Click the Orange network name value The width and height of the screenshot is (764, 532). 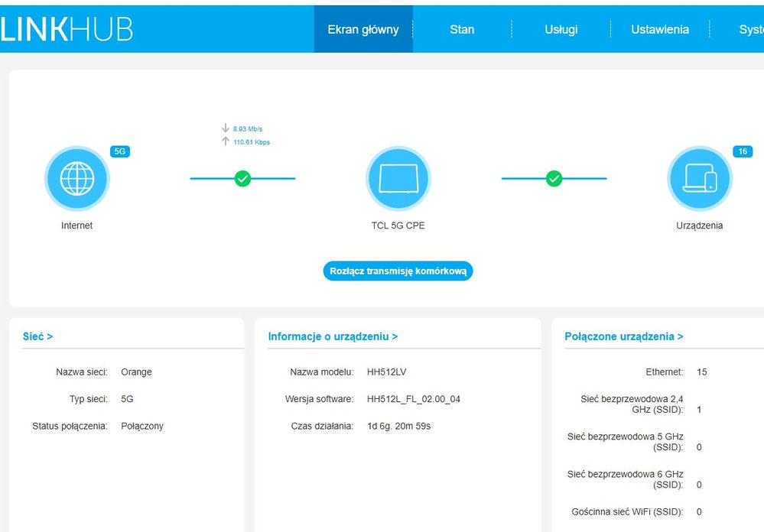pyautogui.click(x=136, y=372)
